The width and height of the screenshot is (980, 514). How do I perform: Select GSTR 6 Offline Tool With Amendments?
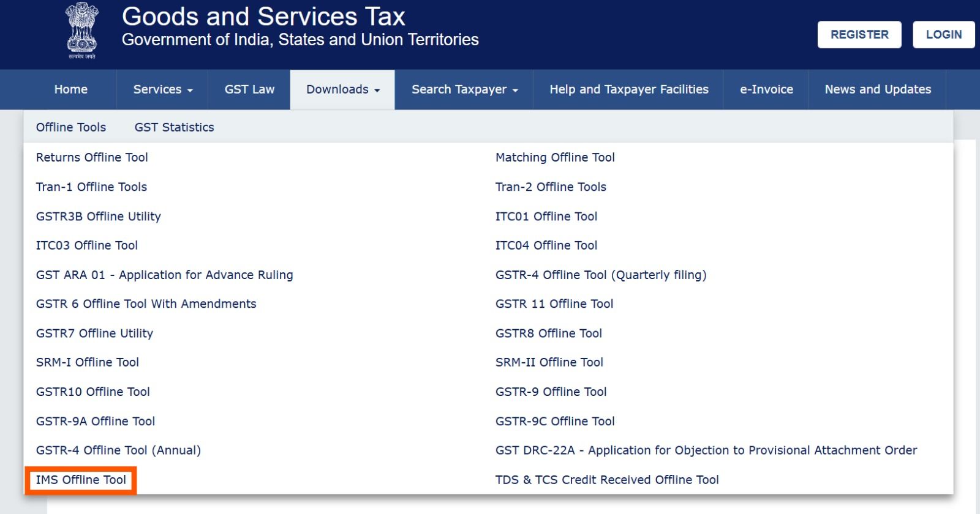pos(146,304)
